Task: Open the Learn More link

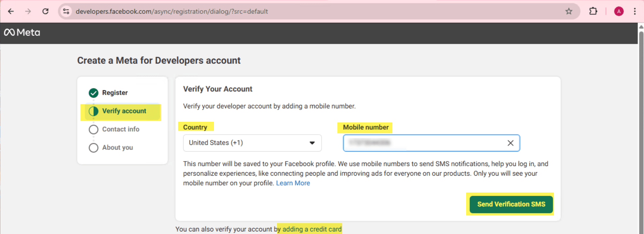Action: tap(293, 183)
